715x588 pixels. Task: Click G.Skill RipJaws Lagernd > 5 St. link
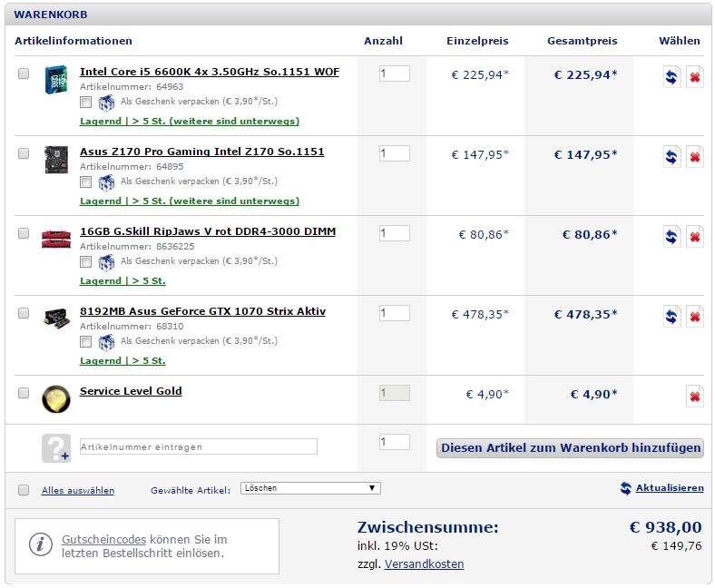coord(122,280)
